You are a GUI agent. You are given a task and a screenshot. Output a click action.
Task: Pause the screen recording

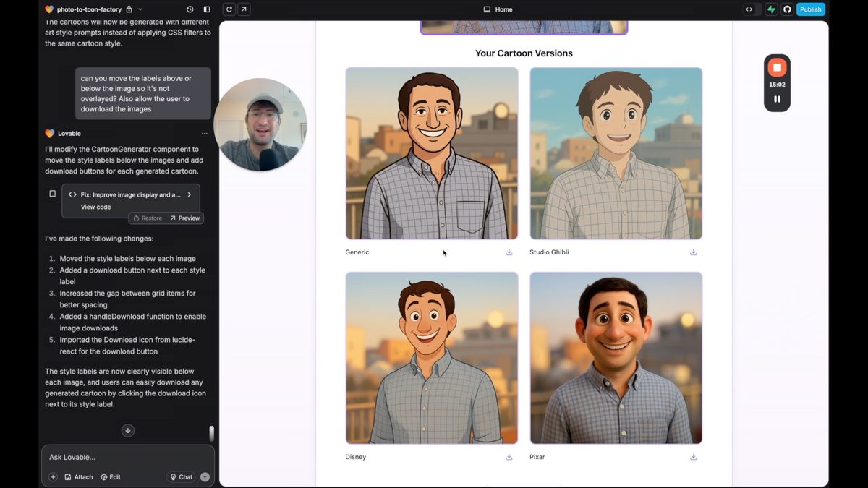(x=777, y=99)
